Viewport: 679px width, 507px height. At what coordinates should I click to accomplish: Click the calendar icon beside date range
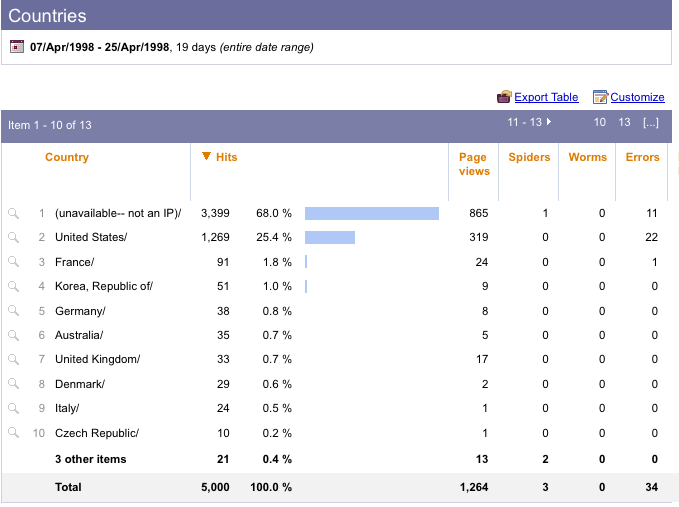point(17,47)
